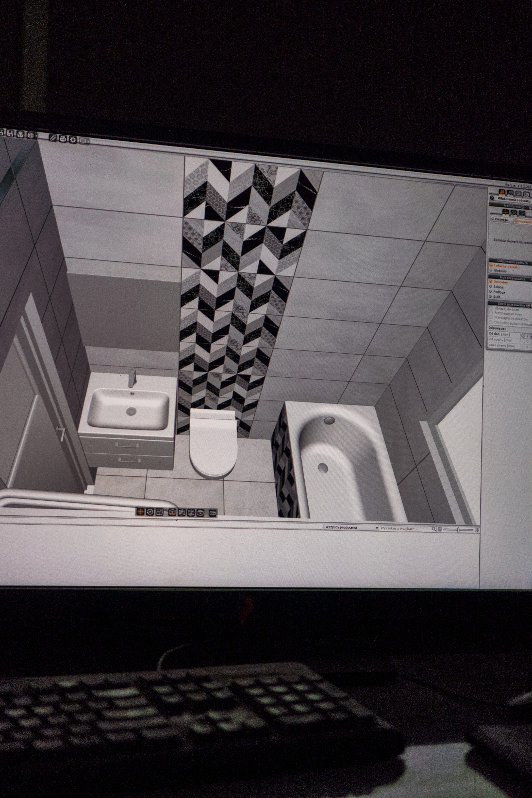Toggle Obracaj do ścian checkbox
This screenshot has width=532, height=798.
pos(491,308)
